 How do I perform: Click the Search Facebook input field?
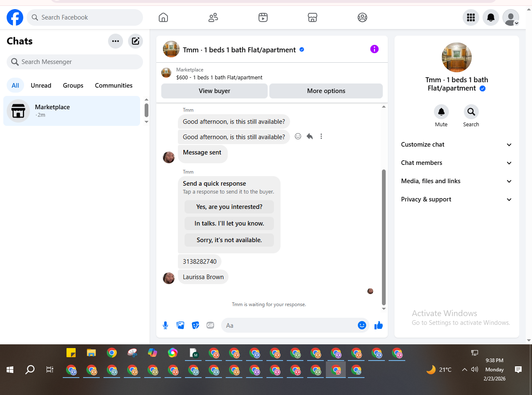click(x=85, y=17)
